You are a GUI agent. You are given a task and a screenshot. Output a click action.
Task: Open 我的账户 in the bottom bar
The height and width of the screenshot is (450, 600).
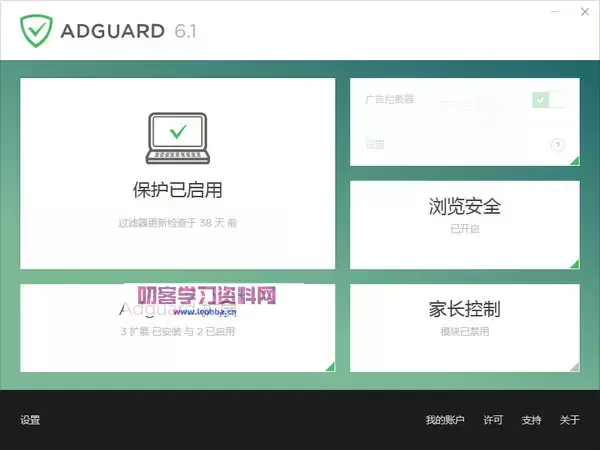coord(445,420)
